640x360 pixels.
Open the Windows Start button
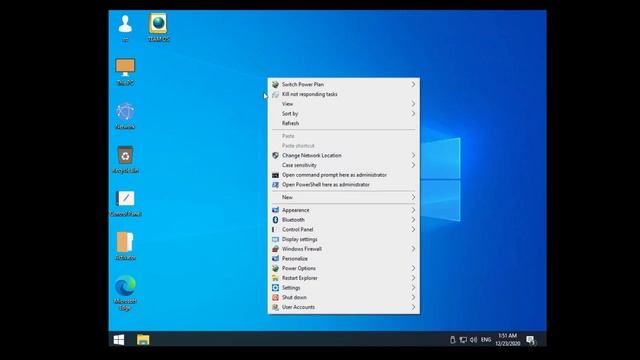pyautogui.click(x=119, y=340)
